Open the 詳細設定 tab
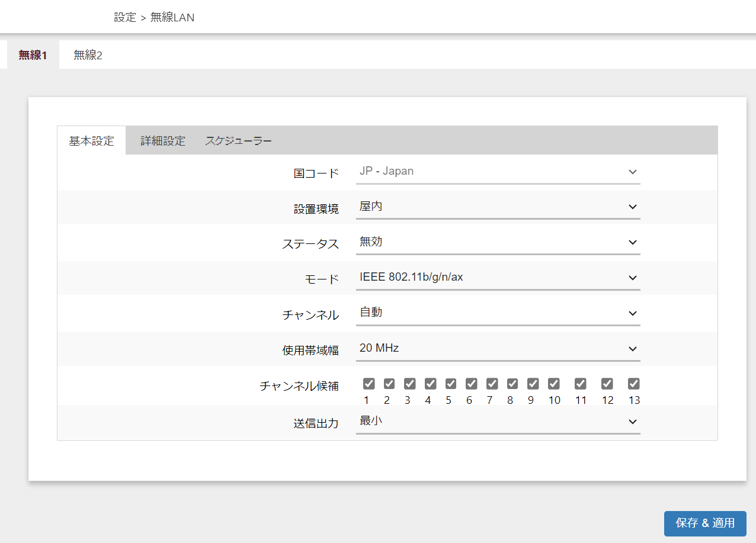Viewport: 756px width, 543px height. tap(163, 141)
